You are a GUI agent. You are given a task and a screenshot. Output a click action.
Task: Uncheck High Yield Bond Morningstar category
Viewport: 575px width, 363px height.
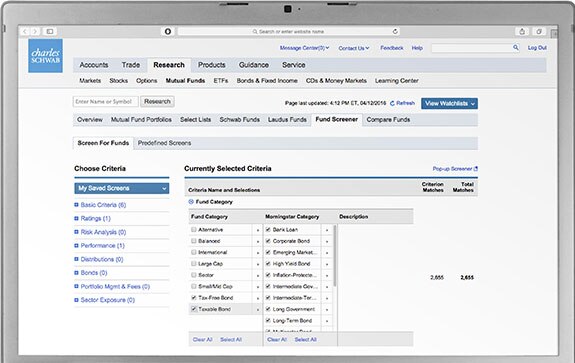coord(268,264)
